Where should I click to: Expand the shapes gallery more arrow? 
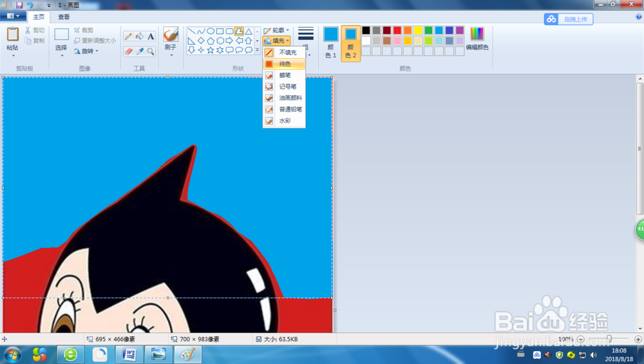258,50
